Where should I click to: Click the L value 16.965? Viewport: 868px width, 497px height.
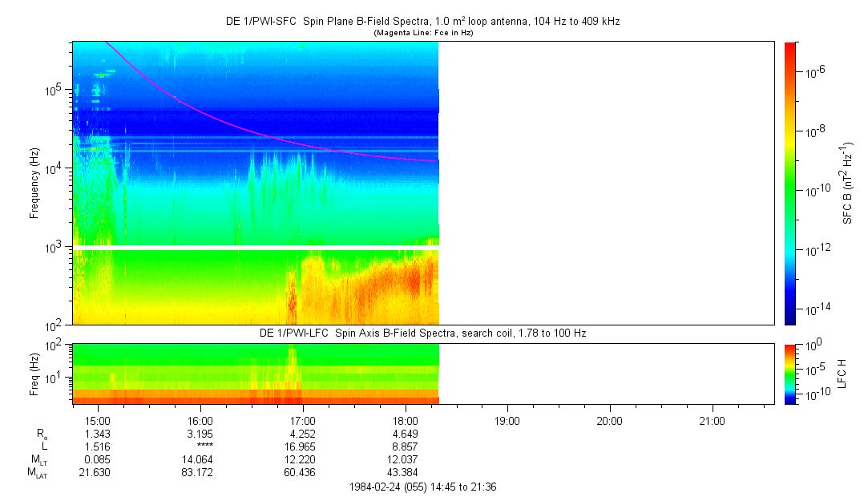(x=302, y=446)
